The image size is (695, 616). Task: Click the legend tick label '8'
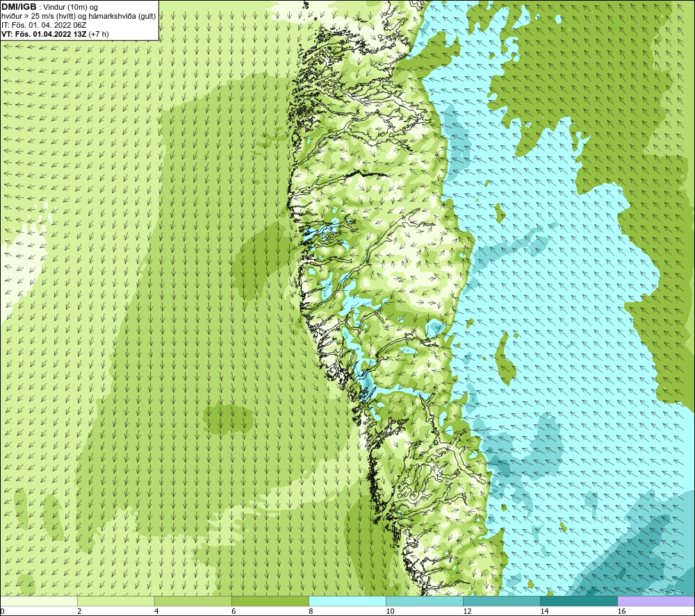(311, 612)
